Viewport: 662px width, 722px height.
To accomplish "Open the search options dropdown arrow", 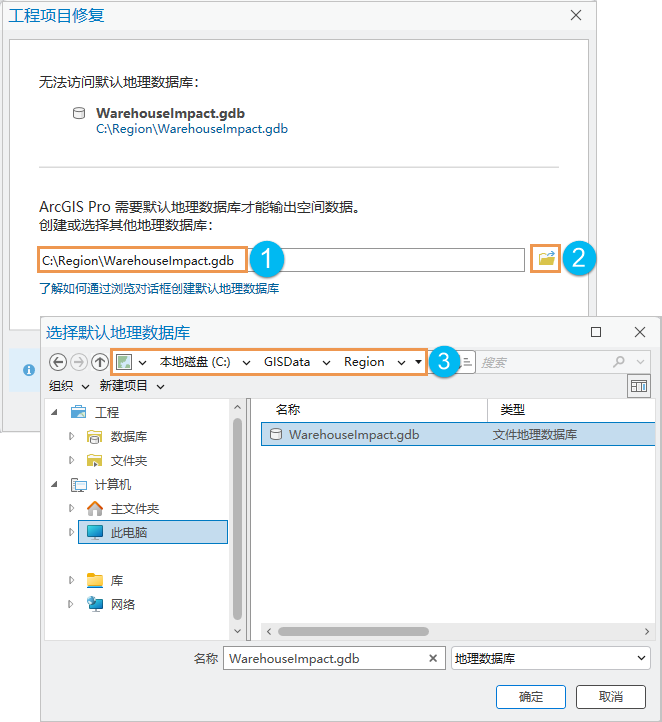I will pos(640,362).
